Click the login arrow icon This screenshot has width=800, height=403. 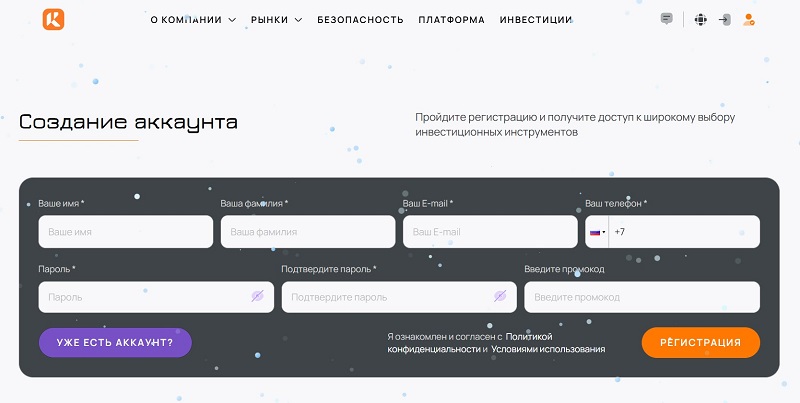pyautogui.click(x=724, y=20)
